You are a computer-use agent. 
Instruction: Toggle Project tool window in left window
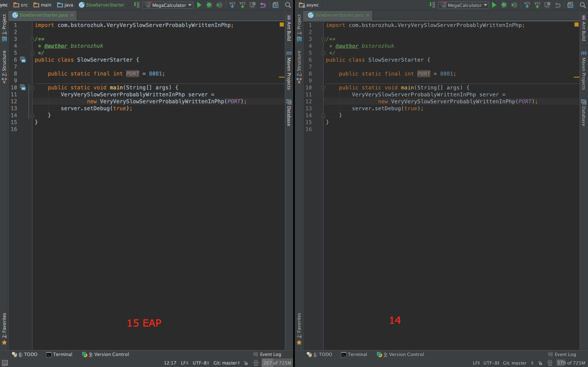pyautogui.click(x=4, y=28)
